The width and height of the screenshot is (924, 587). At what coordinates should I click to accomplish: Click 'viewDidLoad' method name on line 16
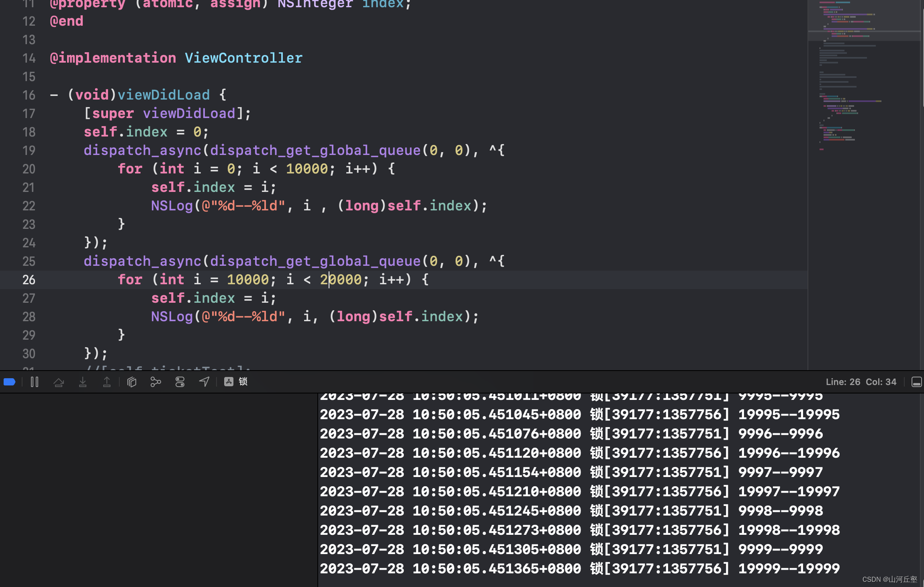(164, 95)
